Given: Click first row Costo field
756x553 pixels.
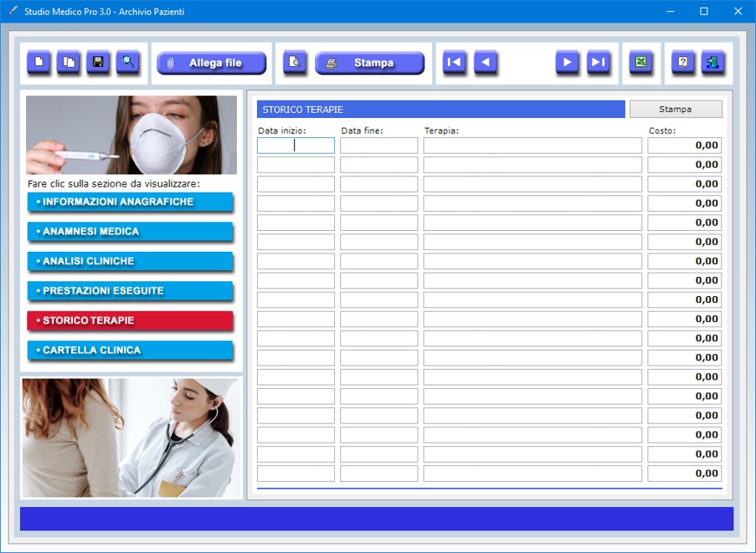Looking at the screenshot, I should (x=685, y=146).
